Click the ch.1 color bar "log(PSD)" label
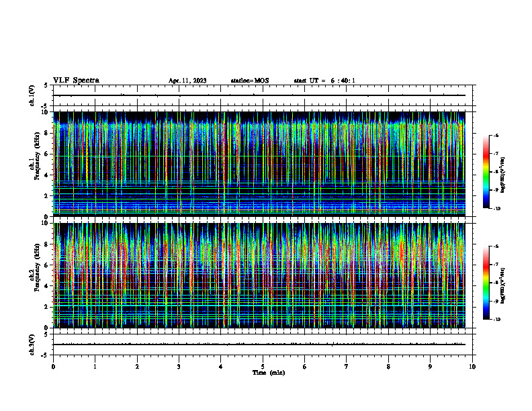This screenshot has height=411, width=532. (x=503, y=175)
